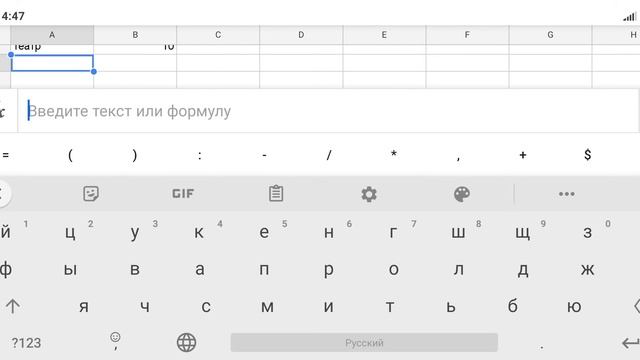Tap the щ key
This screenshot has height=360, width=640.
(522, 233)
